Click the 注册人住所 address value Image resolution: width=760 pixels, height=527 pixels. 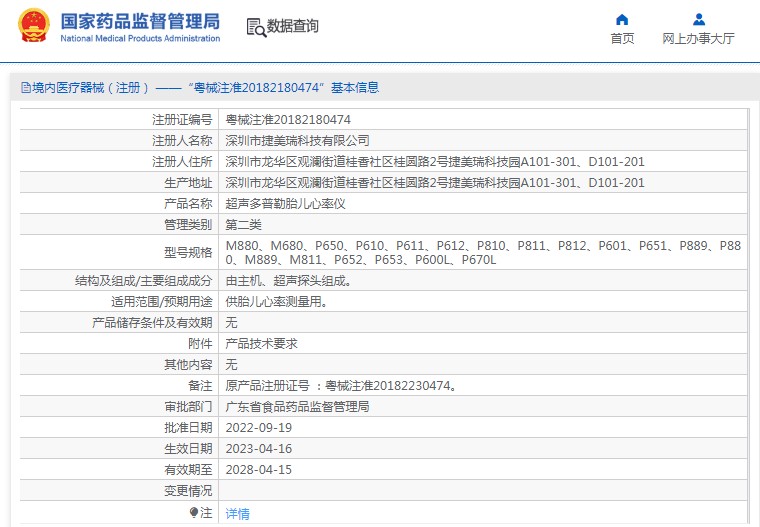[x=435, y=161]
